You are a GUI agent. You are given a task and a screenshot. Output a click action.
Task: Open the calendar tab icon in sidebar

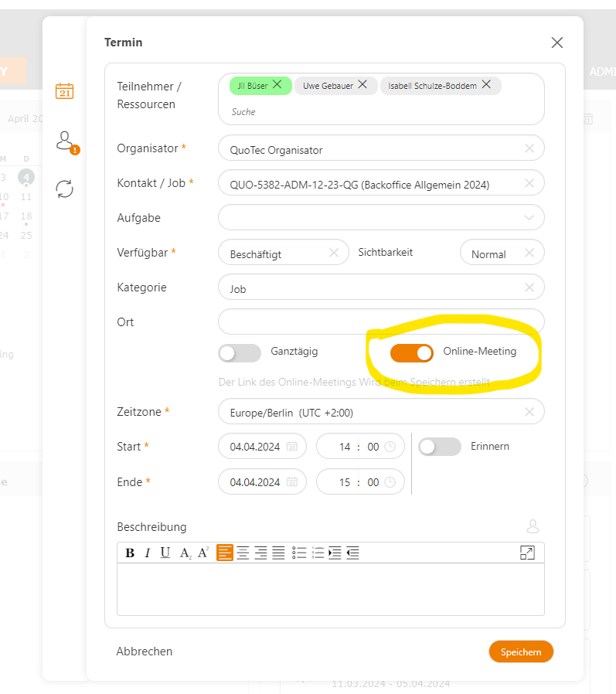[65, 90]
